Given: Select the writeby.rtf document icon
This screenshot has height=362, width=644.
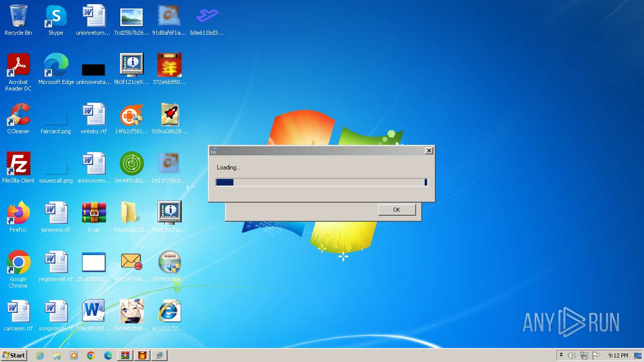Looking at the screenshot, I should point(94,119).
